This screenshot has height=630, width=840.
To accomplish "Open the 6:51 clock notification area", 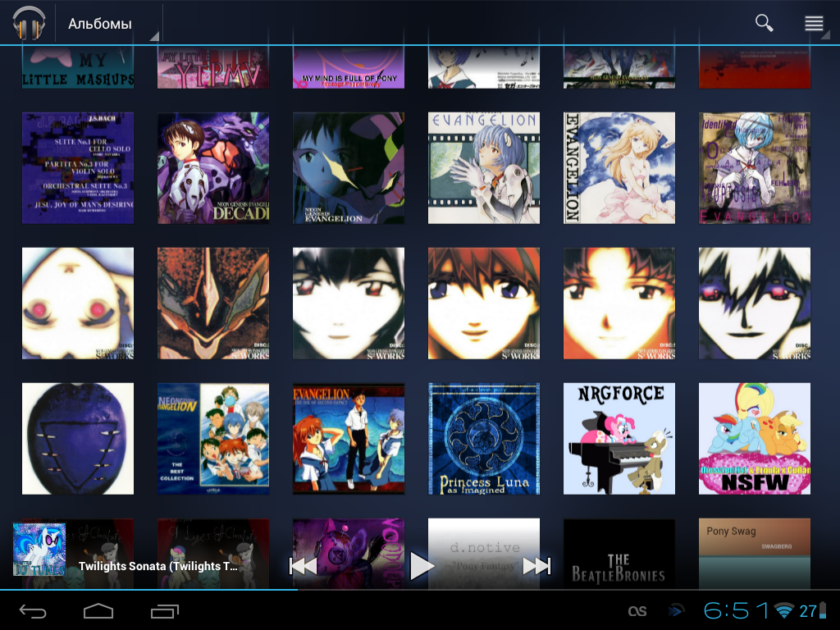I will 735,610.
